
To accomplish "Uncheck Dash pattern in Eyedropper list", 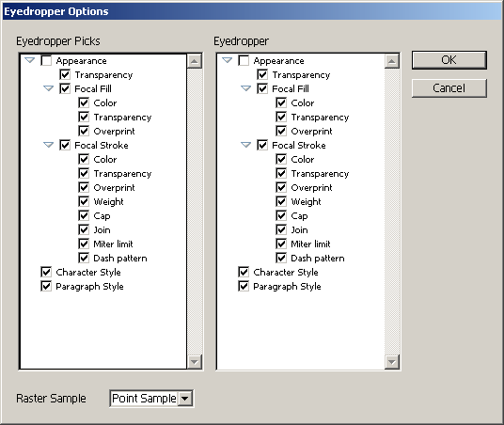I will click(281, 258).
